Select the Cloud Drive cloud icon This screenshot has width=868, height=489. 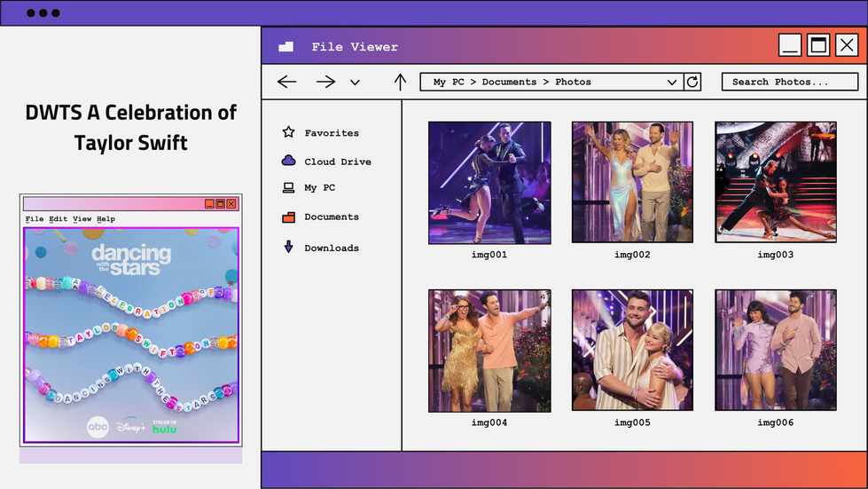(x=288, y=161)
